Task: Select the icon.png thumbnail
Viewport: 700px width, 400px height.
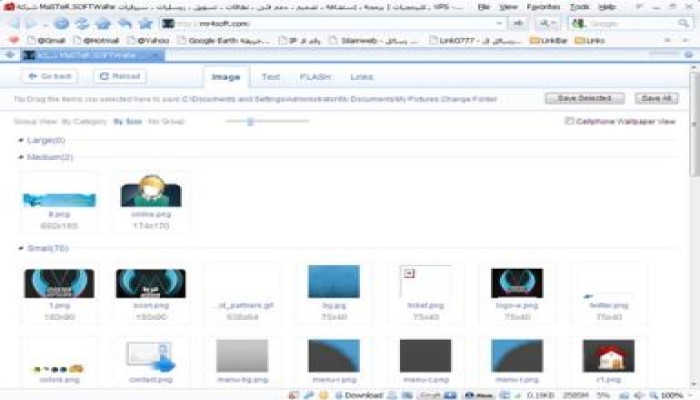Action: [151, 283]
